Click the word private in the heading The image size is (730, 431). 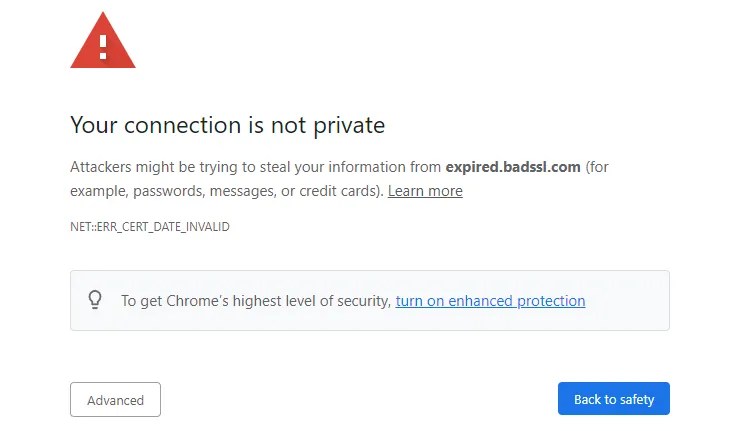point(348,125)
